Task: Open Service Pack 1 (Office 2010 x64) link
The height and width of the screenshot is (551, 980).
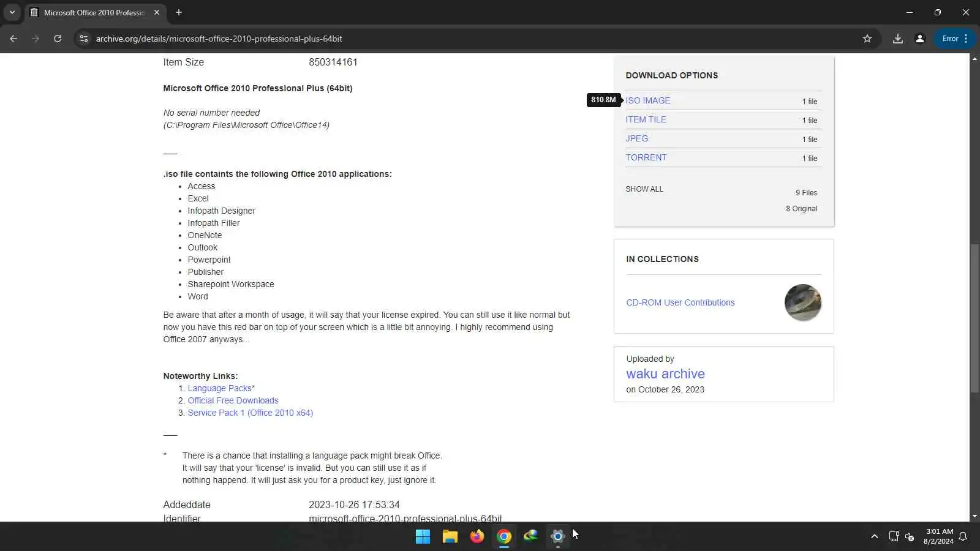Action: click(250, 413)
